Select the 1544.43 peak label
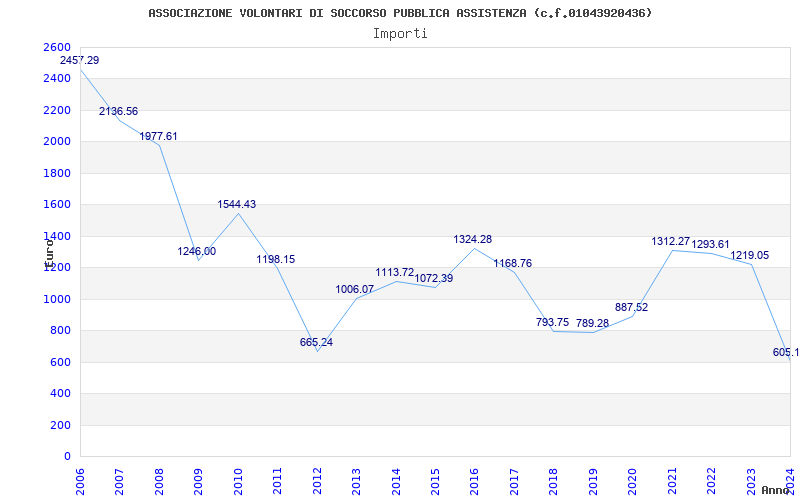The height and width of the screenshot is (500, 800). 237,204
